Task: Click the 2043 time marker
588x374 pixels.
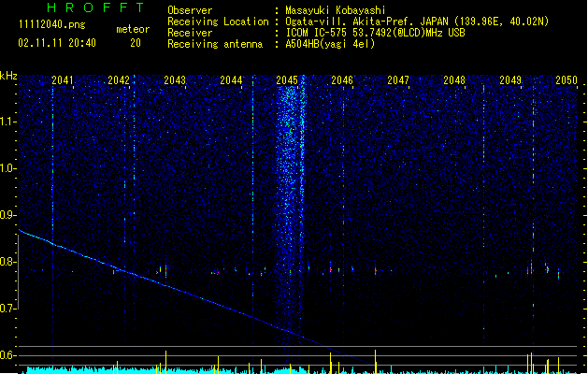Action: pyautogui.click(x=175, y=80)
